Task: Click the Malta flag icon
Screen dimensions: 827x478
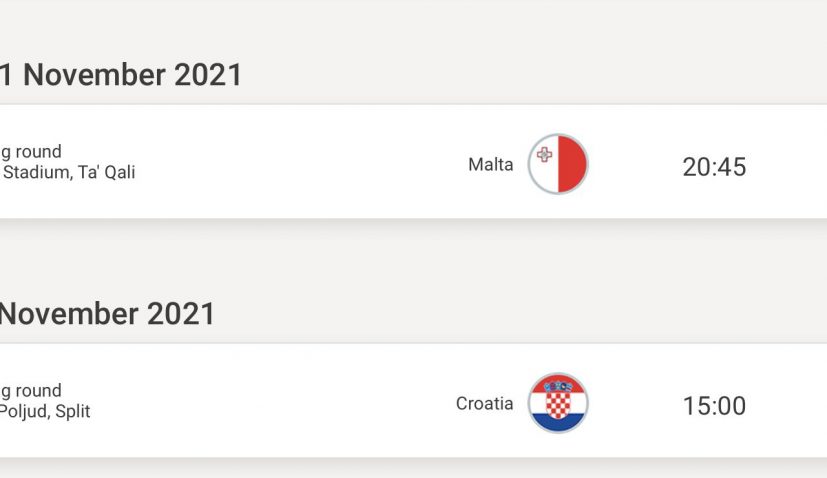Action: point(558,164)
